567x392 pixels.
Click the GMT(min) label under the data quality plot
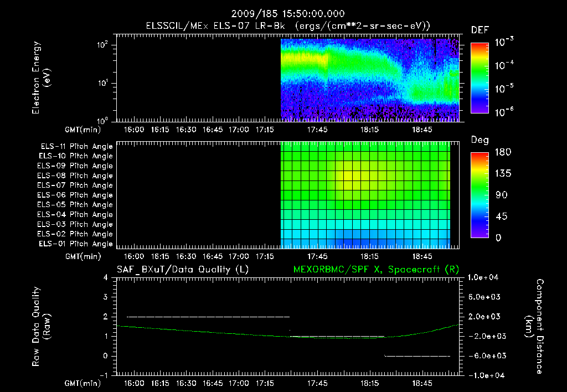[83, 383]
